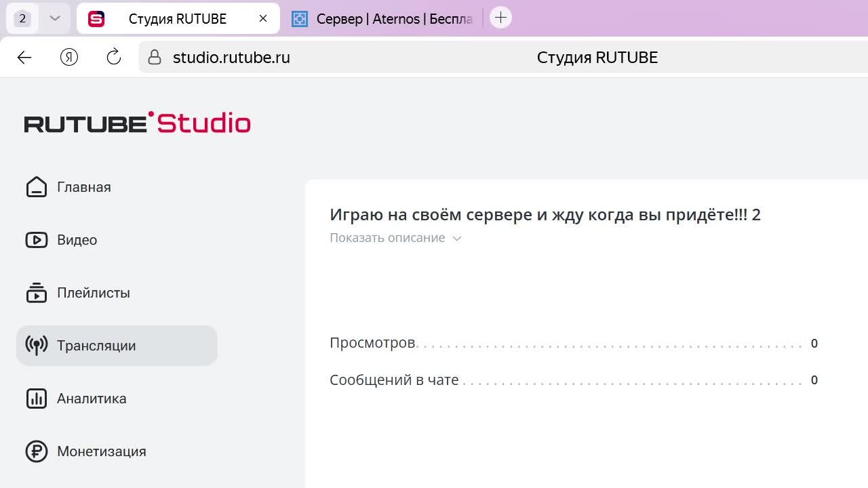Close the Студия RUTUBE tab

point(263,19)
